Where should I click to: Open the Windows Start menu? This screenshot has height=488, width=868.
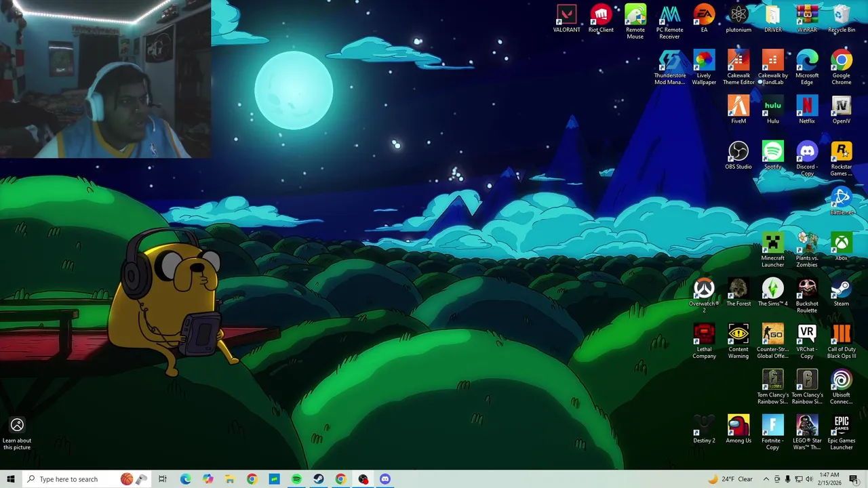tap(10, 479)
